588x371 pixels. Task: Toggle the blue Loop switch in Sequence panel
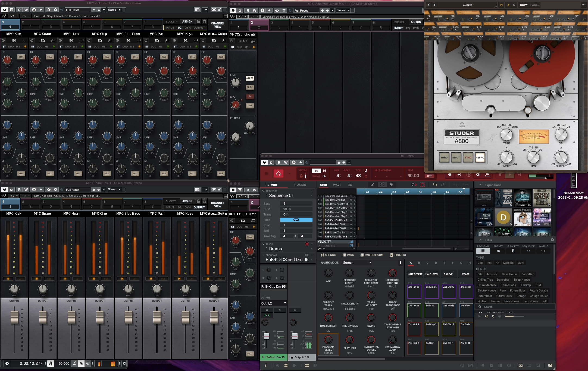pos(296,220)
